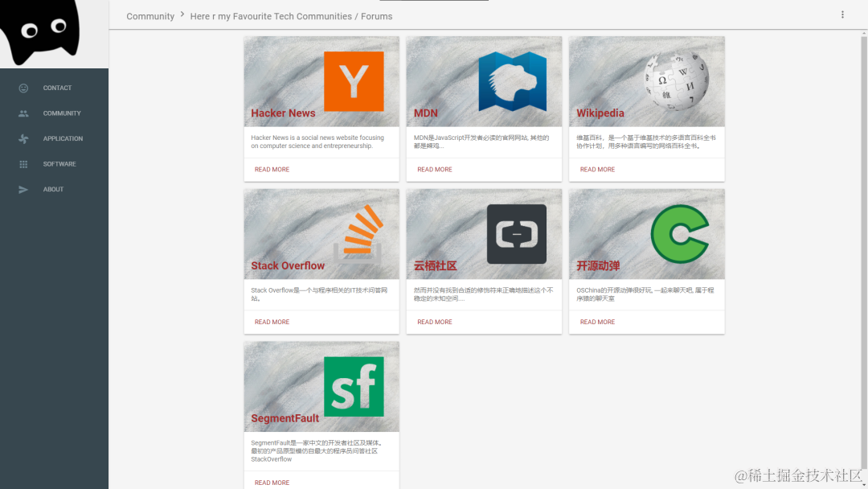
Task: Open the three-dot overflow menu
Action: click(x=842, y=15)
